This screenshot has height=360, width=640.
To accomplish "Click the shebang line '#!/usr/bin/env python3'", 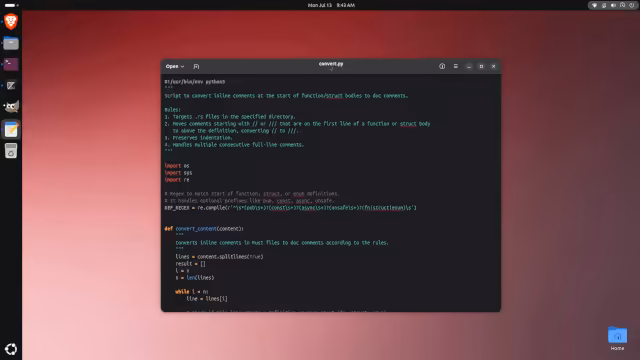I will click(x=195, y=82).
